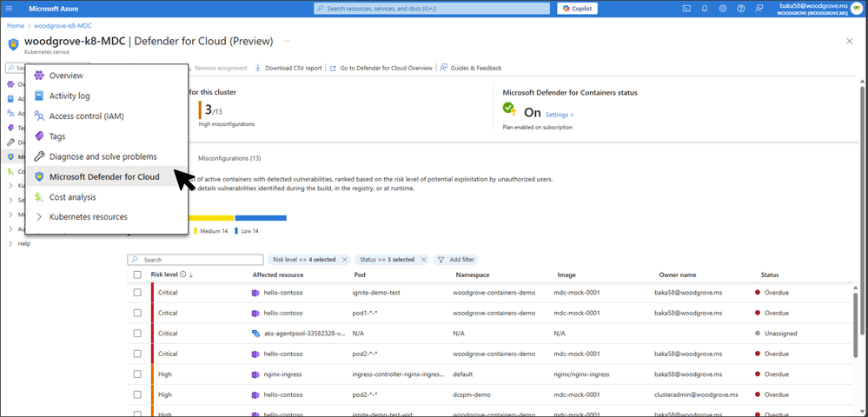Click Download CSV report
868x417 pixels.
click(x=288, y=68)
